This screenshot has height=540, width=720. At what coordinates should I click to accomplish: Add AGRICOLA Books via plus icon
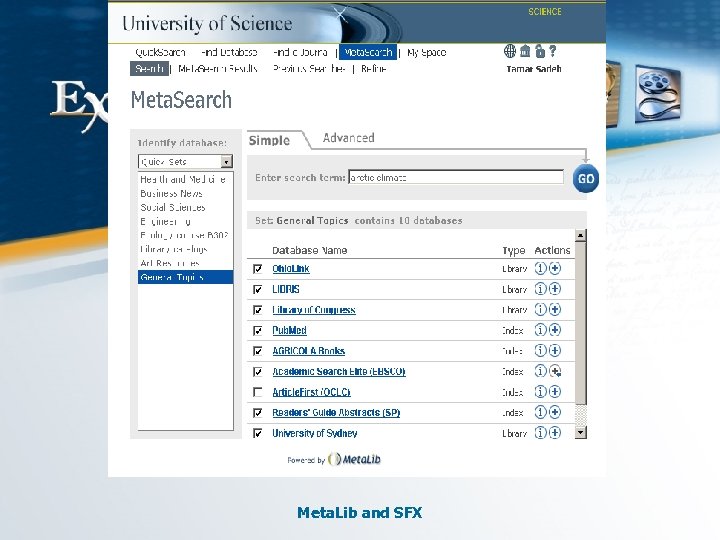point(555,350)
